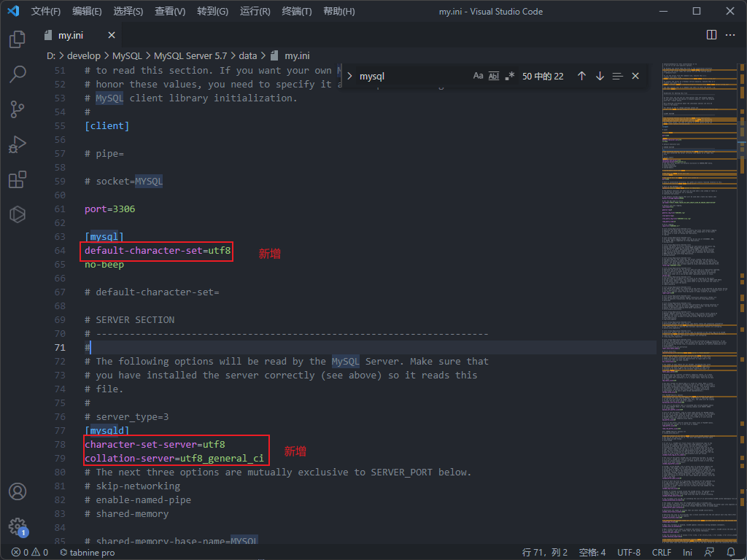Open notifications bell in status bar
Viewport: 747px width, 560px height.
[x=731, y=553]
